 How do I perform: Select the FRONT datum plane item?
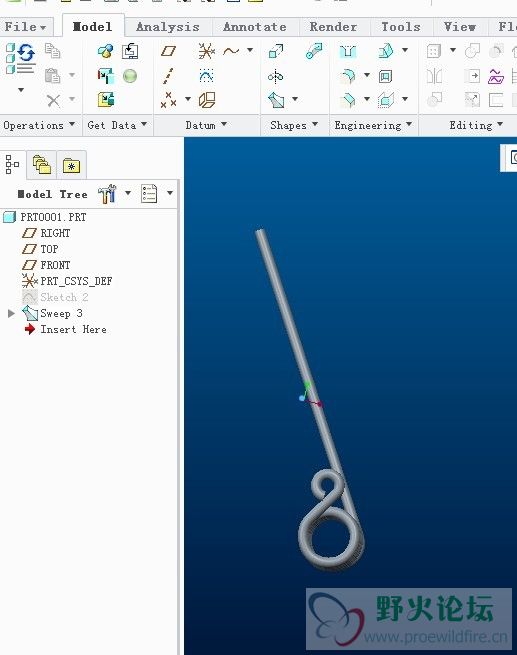[x=55, y=265]
